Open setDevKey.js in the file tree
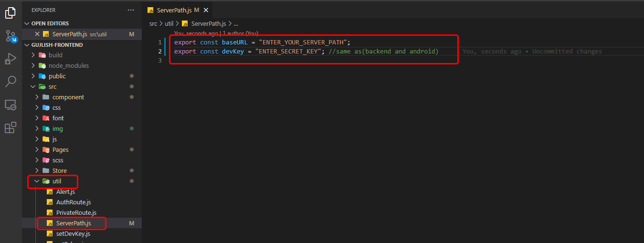The width and height of the screenshot is (644, 243). coord(73,234)
